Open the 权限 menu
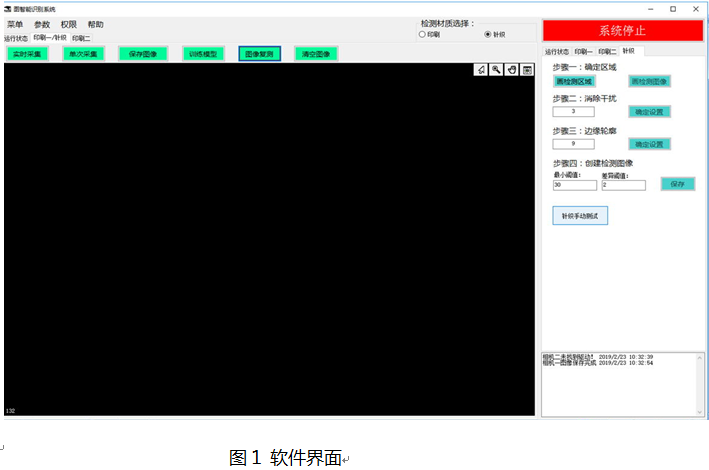The height and width of the screenshot is (470, 709). point(69,24)
